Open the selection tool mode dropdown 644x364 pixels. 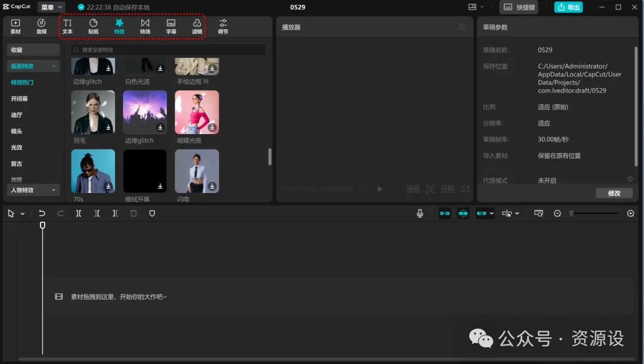pyautogui.click(x=23, y=214)
